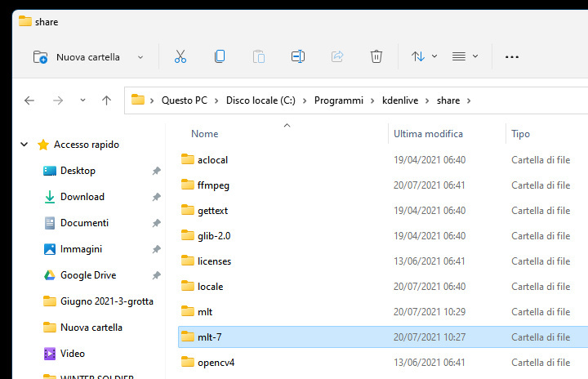Go forward with the right arrow

point(58,100)
